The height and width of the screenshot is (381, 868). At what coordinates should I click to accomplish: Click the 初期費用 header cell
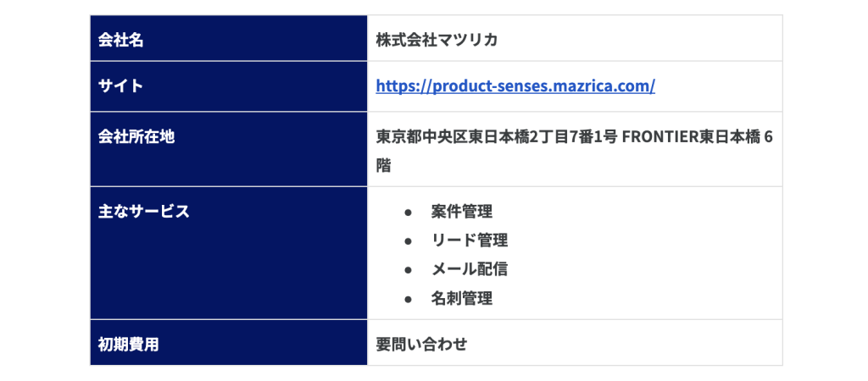point(229,343)
